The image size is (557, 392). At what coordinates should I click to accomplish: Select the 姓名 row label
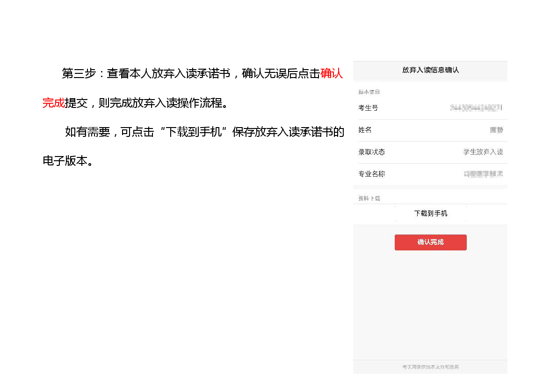tap(365, 130)
